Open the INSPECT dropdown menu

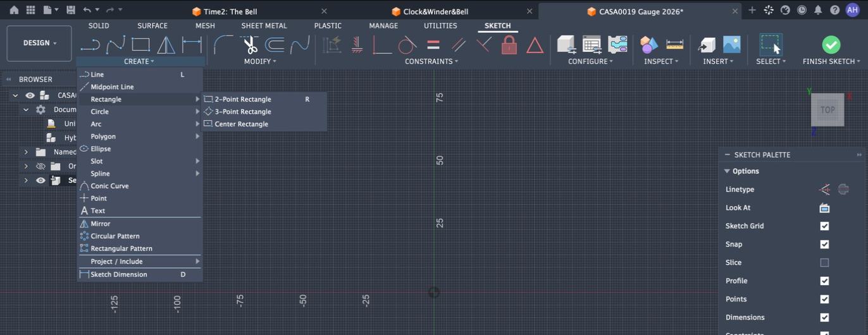(661, 61)
